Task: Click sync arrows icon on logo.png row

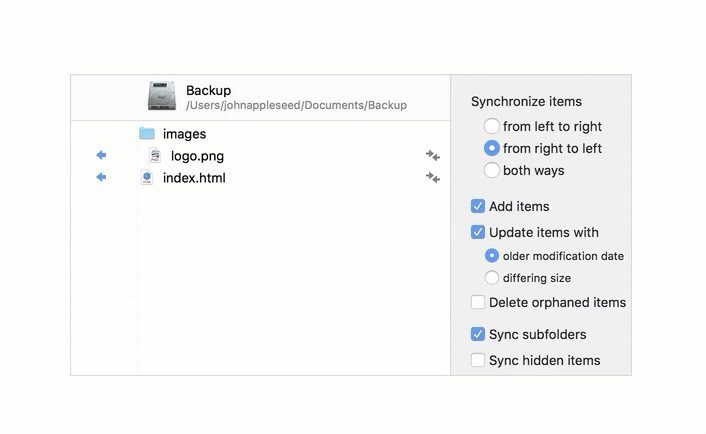Action: point(432,155)
